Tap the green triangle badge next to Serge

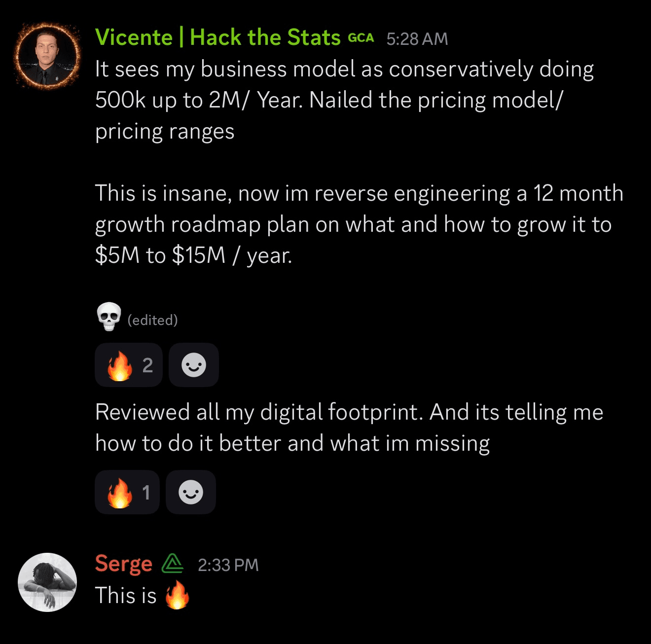click(x=173, y=564)
